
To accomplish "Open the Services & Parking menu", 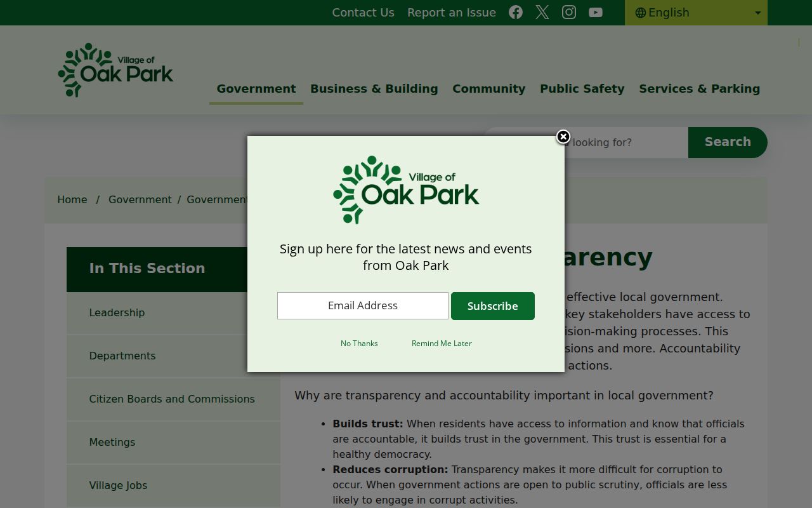I will 700,89.
